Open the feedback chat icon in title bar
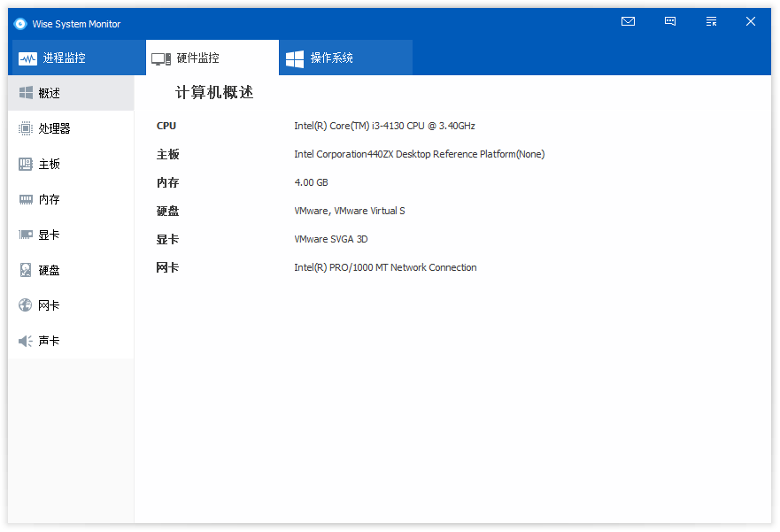The image size is (780, 532). (670, 21)
